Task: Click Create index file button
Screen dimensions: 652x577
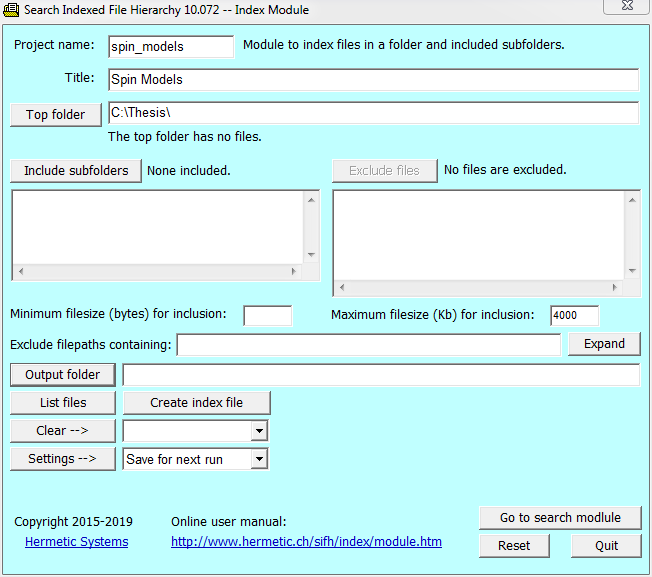Action: pyautogui.click(x=197, y=403)
